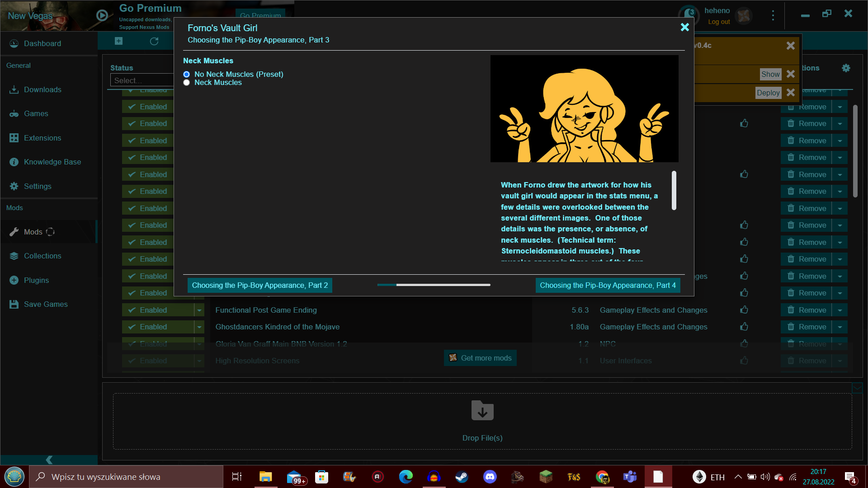Viewport: 868px width, 488px height.
Task: Remove Ghostdancers Kindred of the Mojave mod
Action: (x=806, y=327)
